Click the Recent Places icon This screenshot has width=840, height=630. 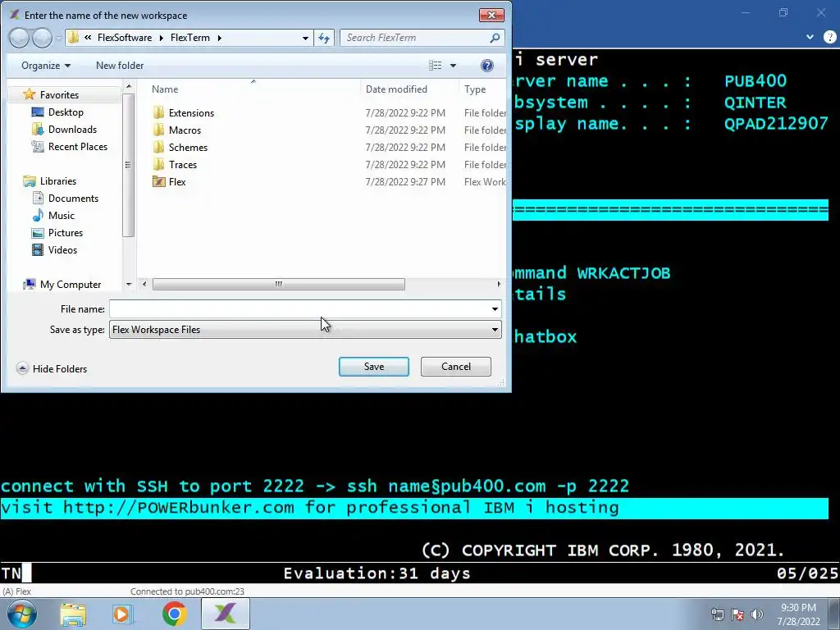(x=38, y=146)
